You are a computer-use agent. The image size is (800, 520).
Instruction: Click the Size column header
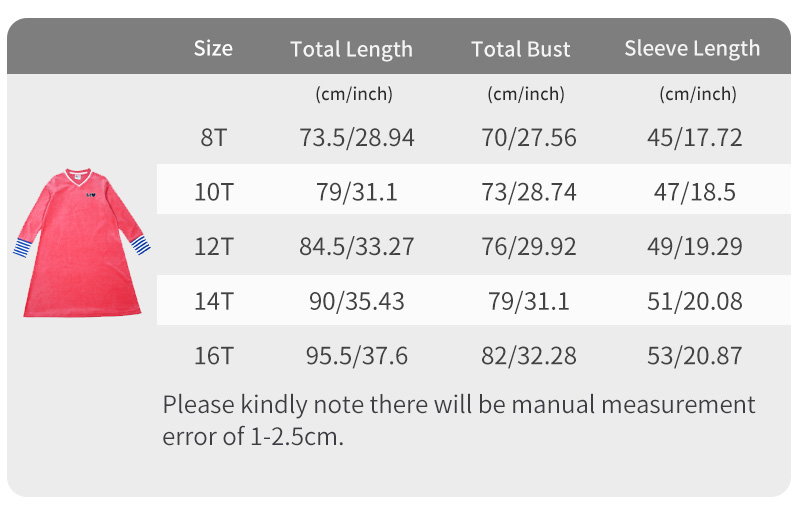pyautogui.click(x=213, y=48)
